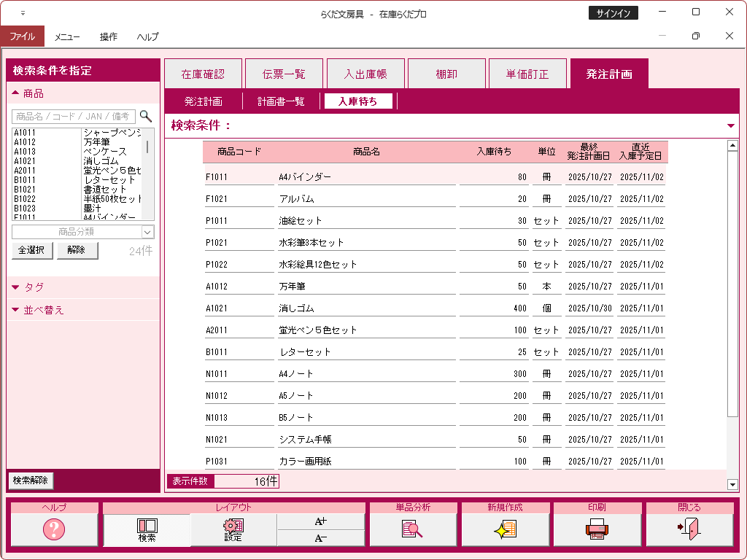
Task: Click the print printer icon
Action: (597, 529)
